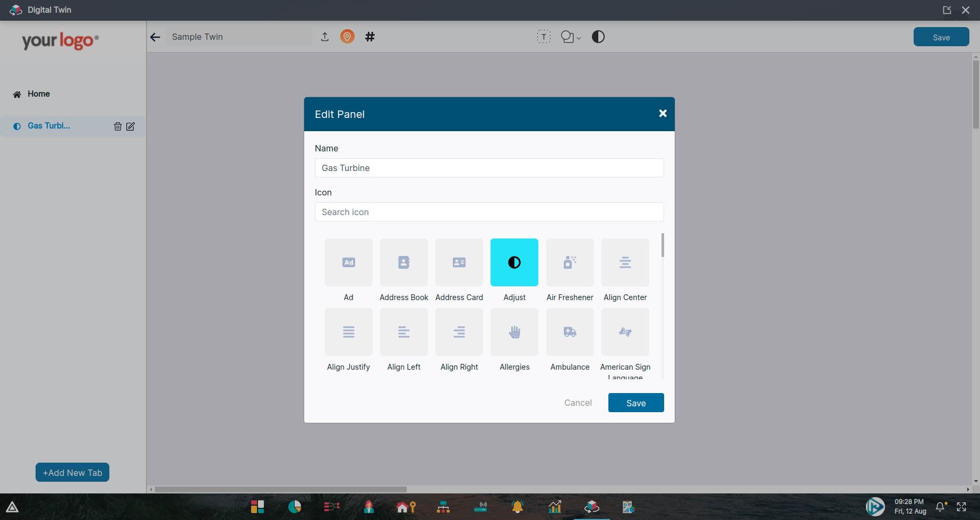Select the Gas Turbine tab in sidebar

pyautogui.click(x=49, y=126)
